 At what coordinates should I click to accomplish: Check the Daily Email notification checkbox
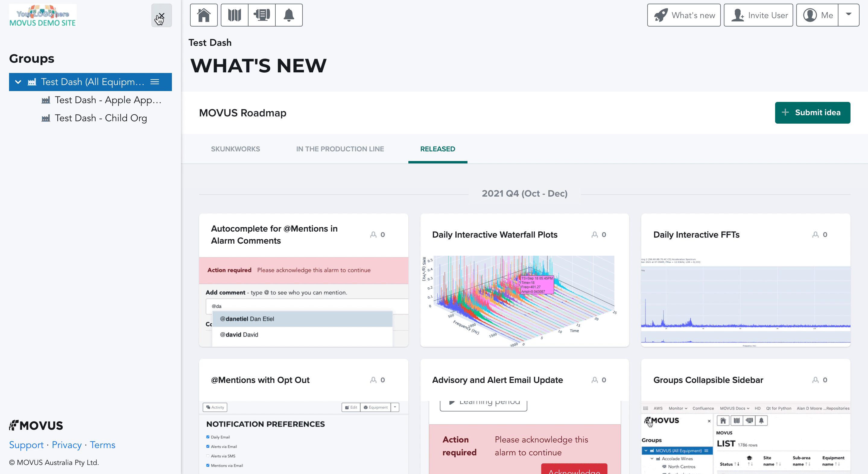coord(208,437)
